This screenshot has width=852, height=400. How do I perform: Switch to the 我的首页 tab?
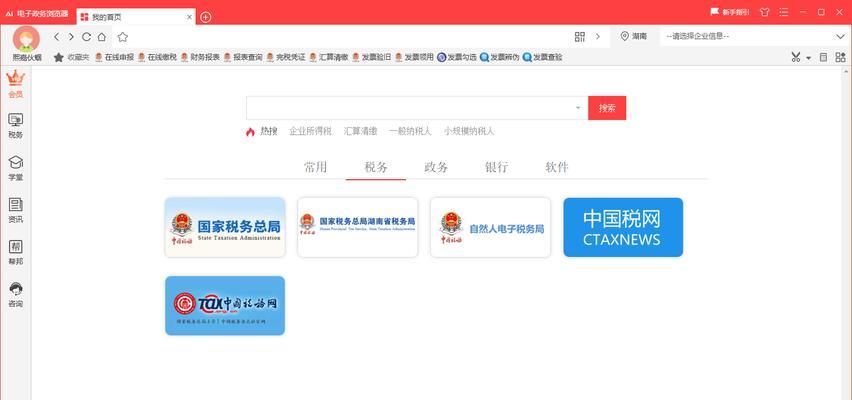(136, 17)
